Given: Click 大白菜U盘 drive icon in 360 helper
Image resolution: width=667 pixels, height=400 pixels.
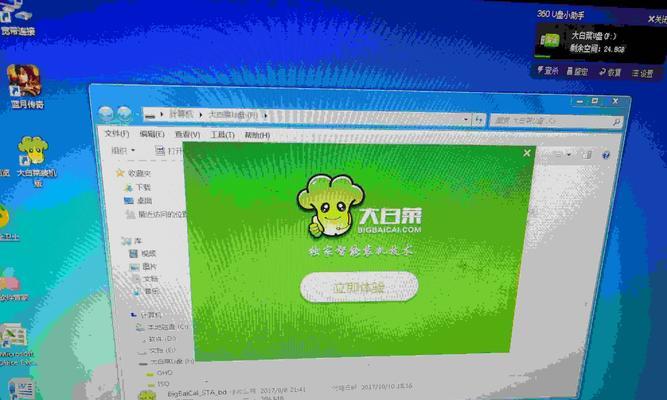Looking at the screenshot, I should [x=549, y=40].
